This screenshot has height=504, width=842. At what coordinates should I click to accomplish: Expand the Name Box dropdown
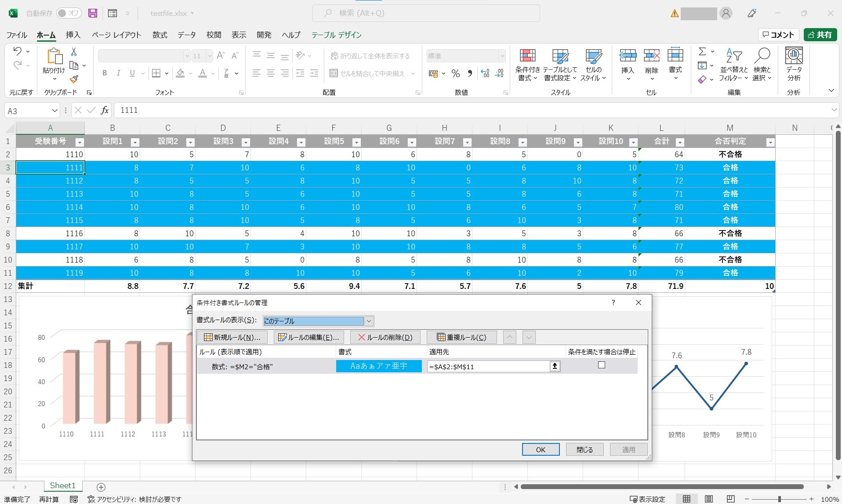tap(54, 111)
